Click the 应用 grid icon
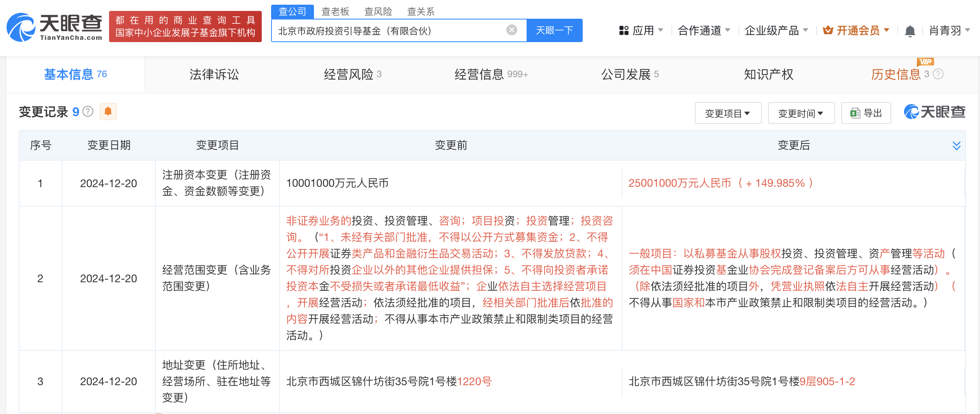Screen dimensions: 980x414 coord(624,30)
